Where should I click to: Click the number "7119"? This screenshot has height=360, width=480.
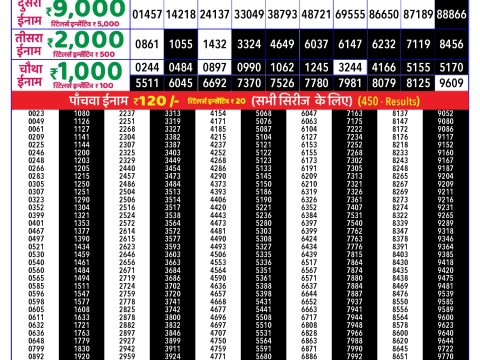click(x=418, y=44)
